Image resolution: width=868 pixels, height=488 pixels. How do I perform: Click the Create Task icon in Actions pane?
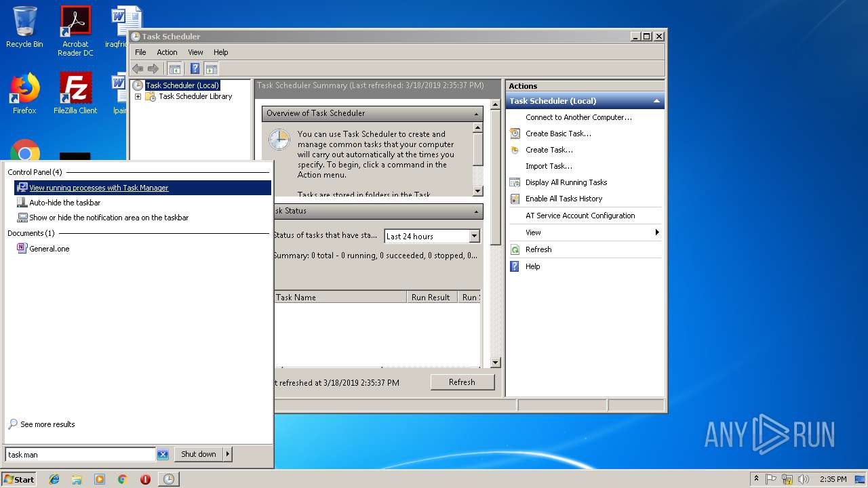click(515, 150)
